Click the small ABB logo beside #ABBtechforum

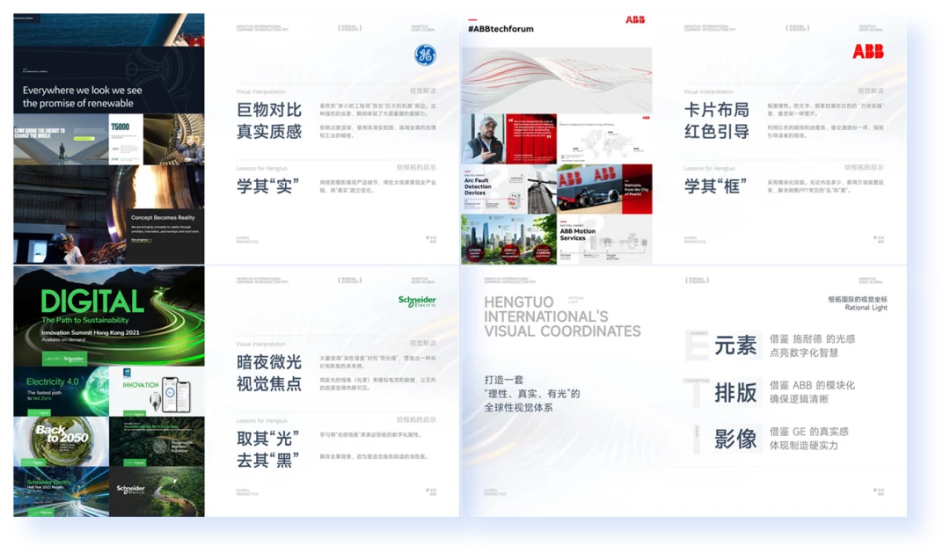(x=635, y=20)
